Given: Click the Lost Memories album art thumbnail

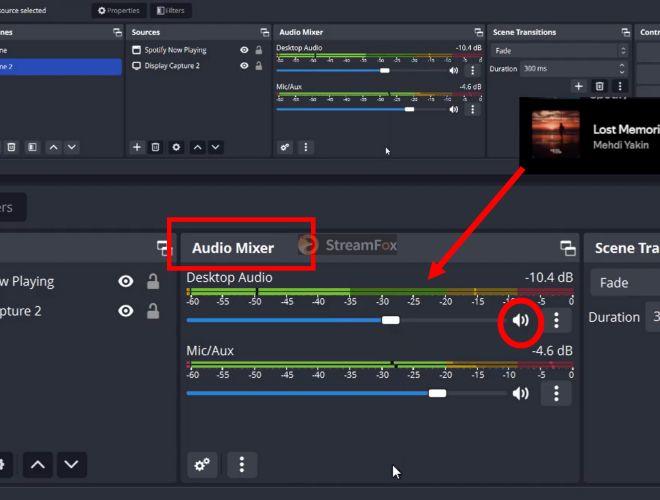Looking at the screenshot, I should (x=556, y=133).
